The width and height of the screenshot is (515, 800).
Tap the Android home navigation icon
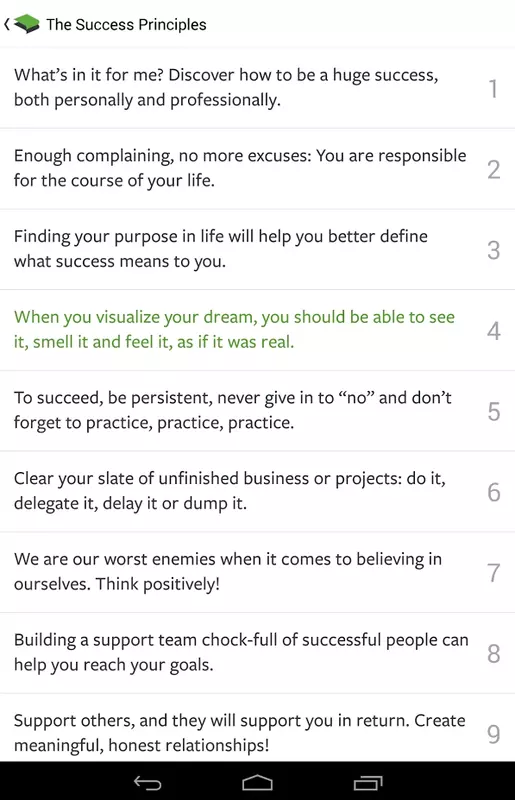click(257, 782)
